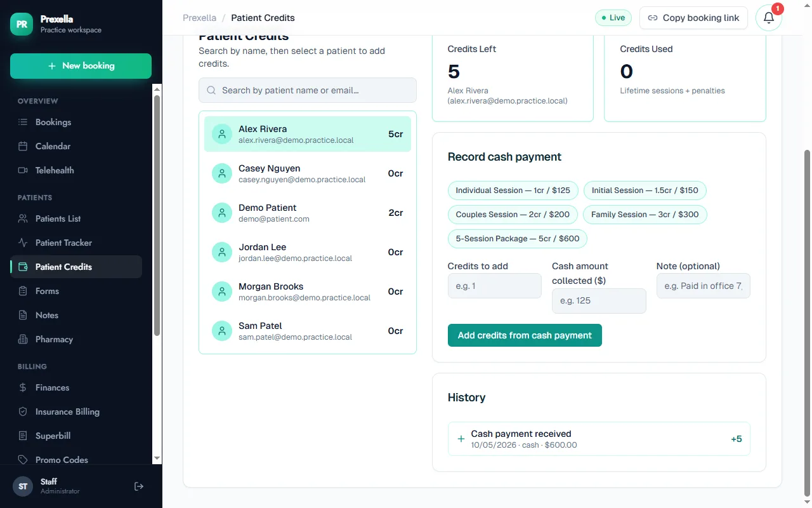Click Copy booking link button
Screen dimensions: 812x508
coord(693,18)
